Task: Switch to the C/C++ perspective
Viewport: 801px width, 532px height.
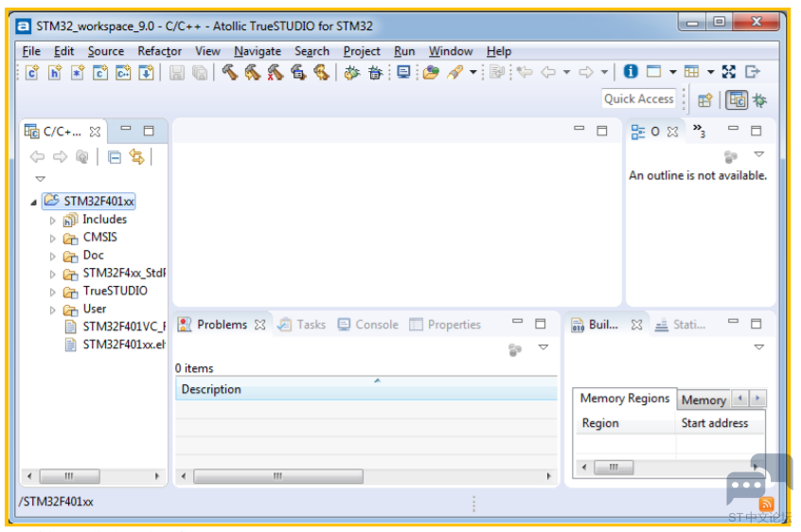Action: pos(737,100)
